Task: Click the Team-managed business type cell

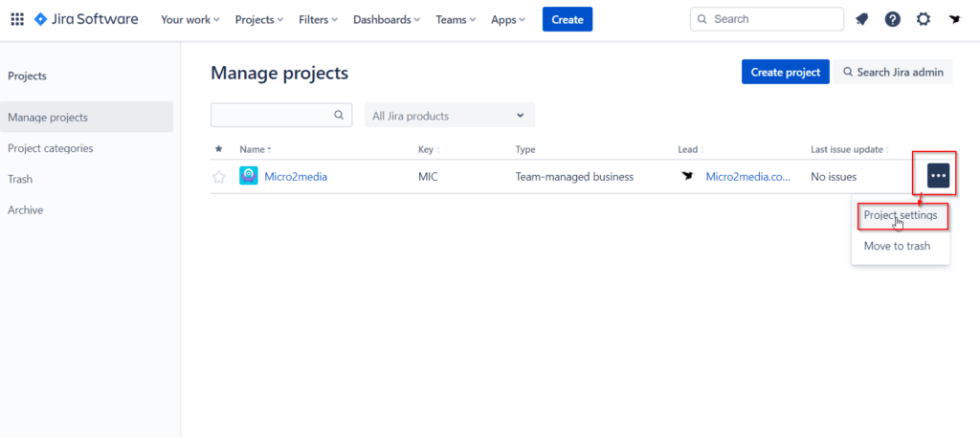Action: point(574,177)
